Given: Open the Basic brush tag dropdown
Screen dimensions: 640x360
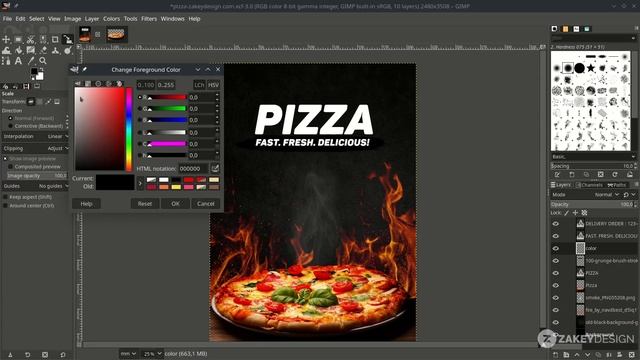Looking at the screenshot, I should point(594,157).
